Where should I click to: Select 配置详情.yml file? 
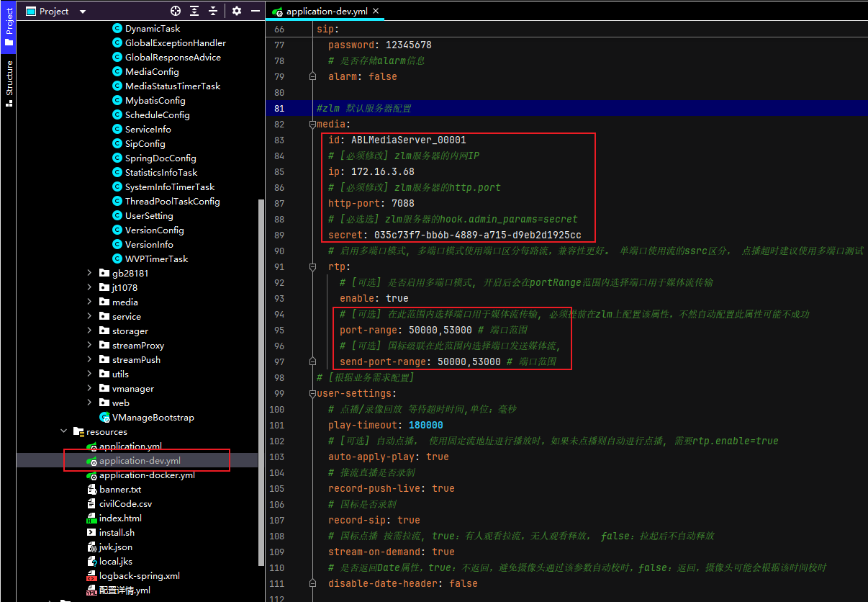pos(125,590)
